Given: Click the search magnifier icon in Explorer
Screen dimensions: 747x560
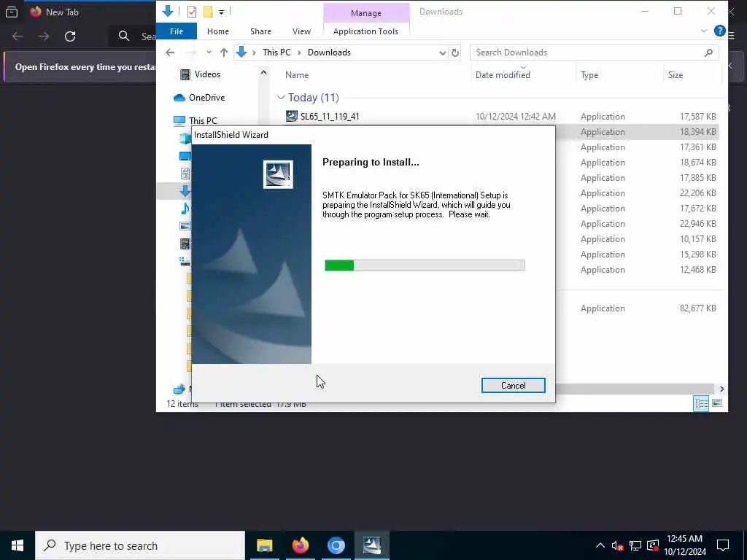Looking at the screenshot, I should pos(708,52).
